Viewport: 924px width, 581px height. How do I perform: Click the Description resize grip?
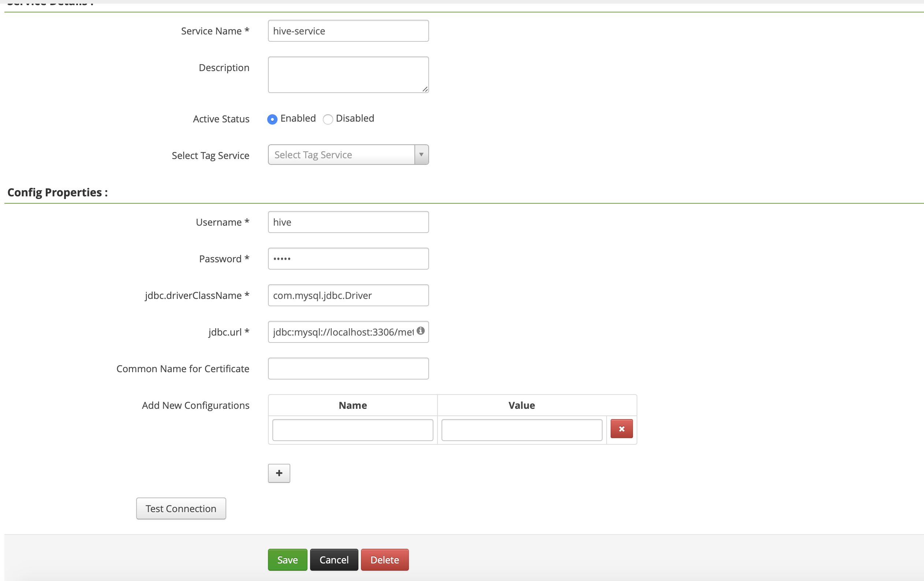[425, 90]
